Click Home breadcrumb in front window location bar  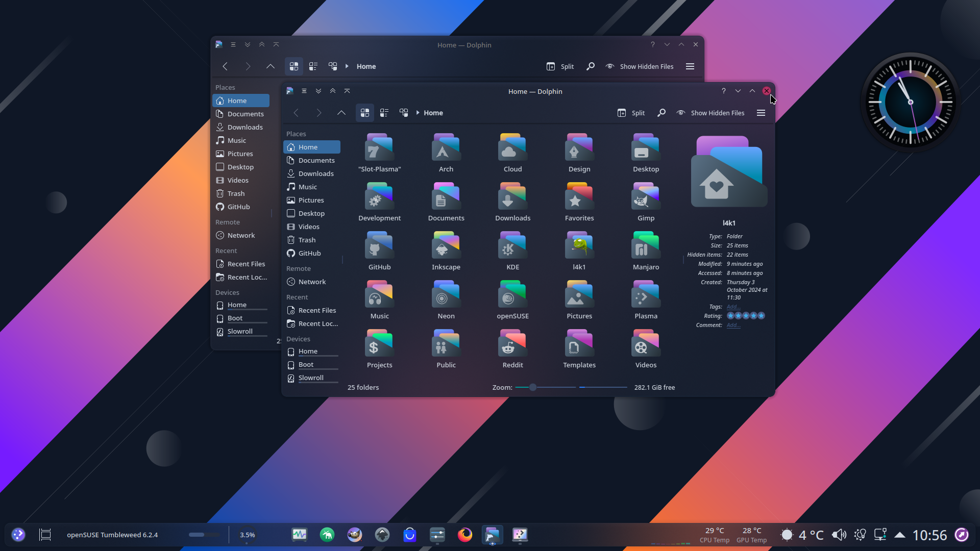coord(433,113)
